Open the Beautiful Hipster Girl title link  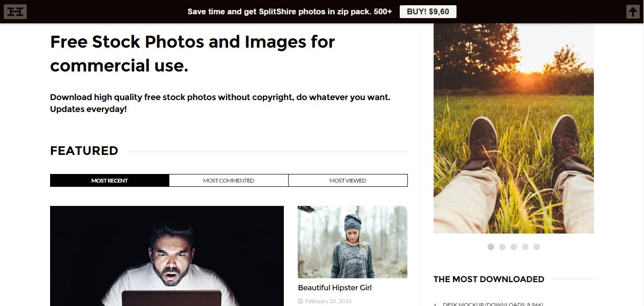click(334, 288)
